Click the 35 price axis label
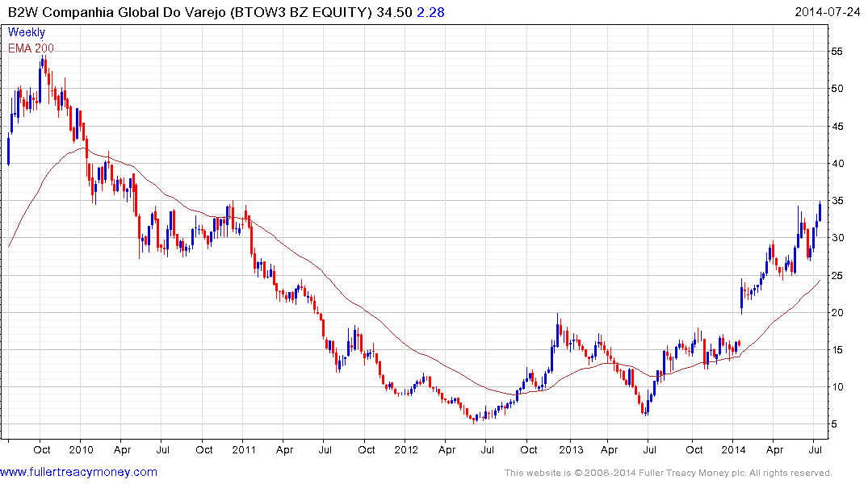The height and width of the screenshot is (484, 868). click(837, 201)
